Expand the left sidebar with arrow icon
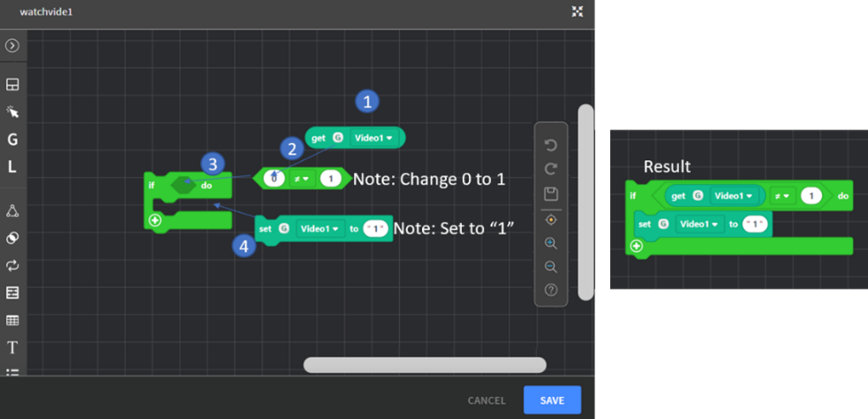The width and height of the screenshot is (868, 419). [12, 45]
